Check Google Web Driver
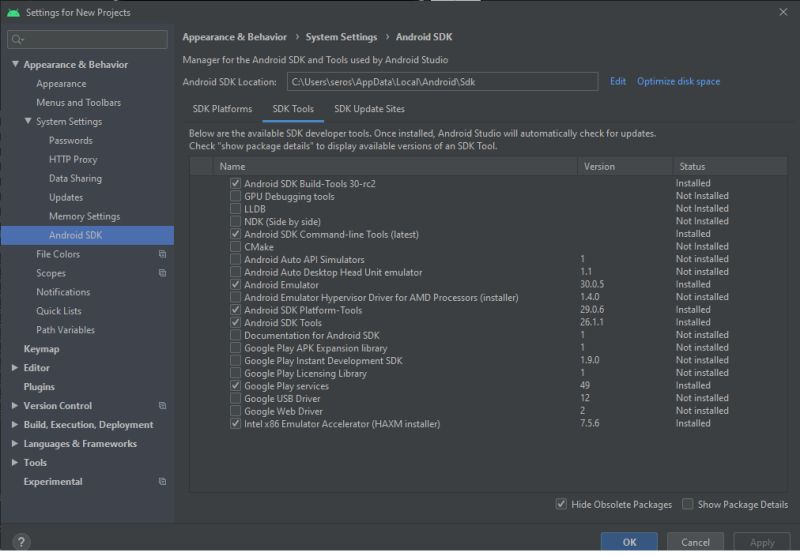Image resolution: width=800 pixels, height=556 pixels. (235, 411)
